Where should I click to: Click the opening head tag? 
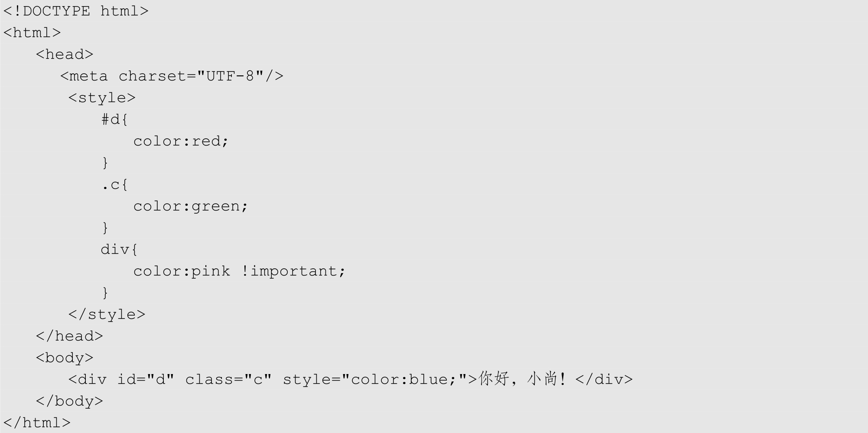(x=65, y=54)
